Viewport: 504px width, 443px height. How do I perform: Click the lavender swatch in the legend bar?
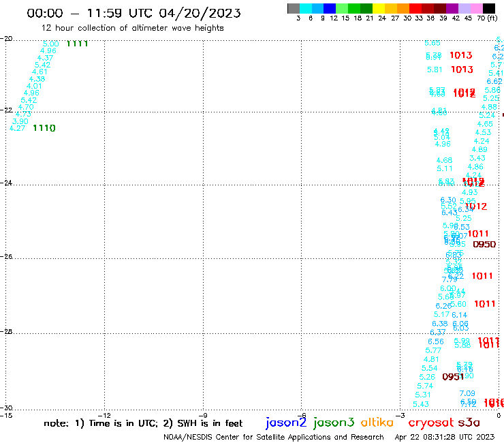(464, 8)
